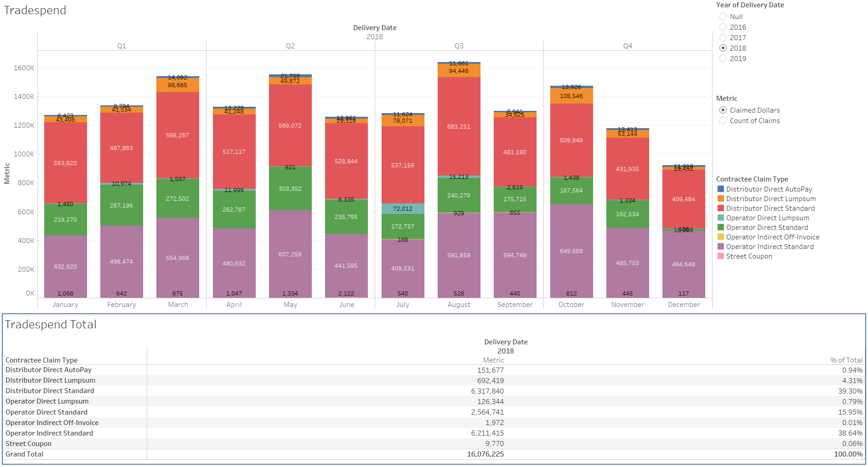Viewport: 868px width, 467px height.
Task: Click the Distributor Direct AutoPay legend swatch
Action: pos(721,189)
